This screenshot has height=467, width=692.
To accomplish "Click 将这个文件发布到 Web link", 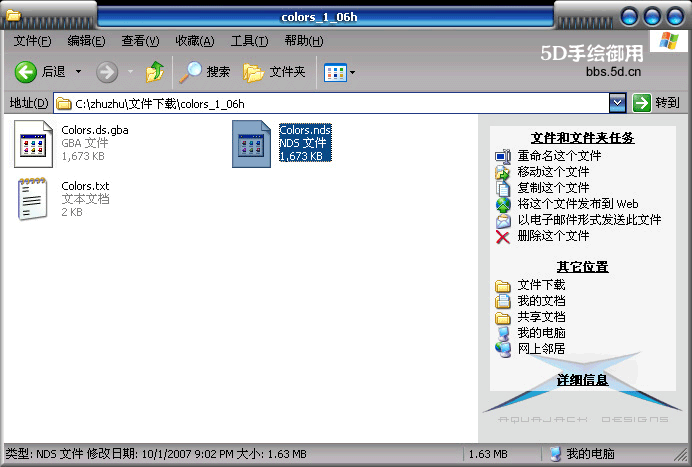I will [578, 203].
